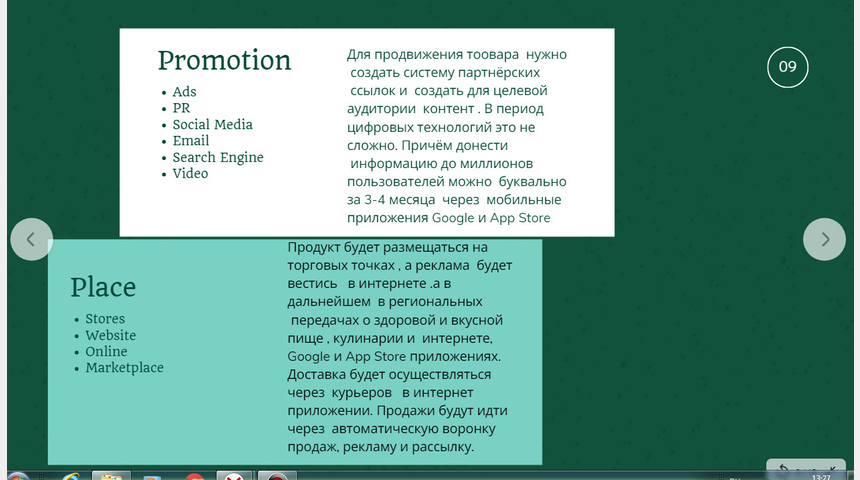Click the line 'пользователей можно буквально'

click(457, 182)
